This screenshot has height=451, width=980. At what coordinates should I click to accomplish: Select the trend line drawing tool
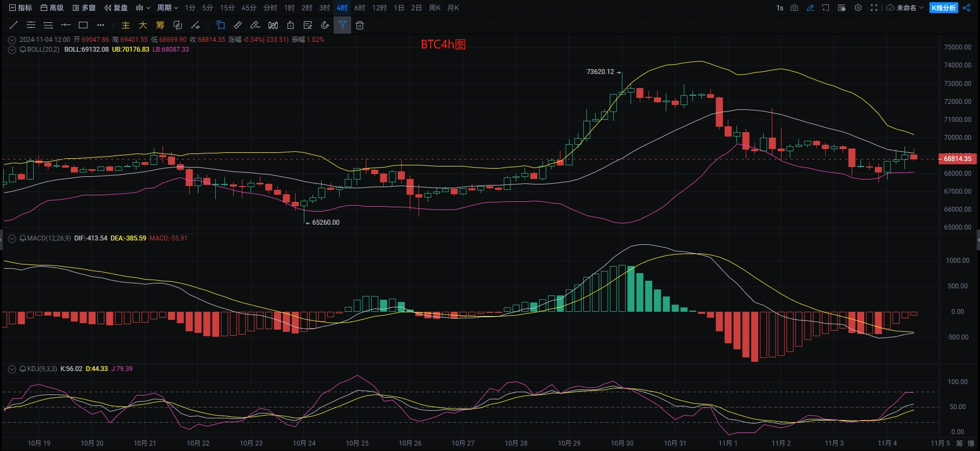click(x=14, y=25)
